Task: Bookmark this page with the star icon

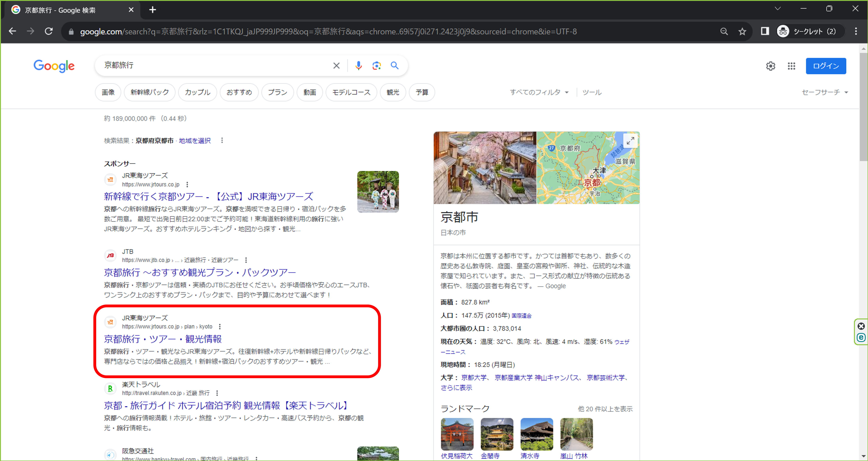Action: coord(742,31)
